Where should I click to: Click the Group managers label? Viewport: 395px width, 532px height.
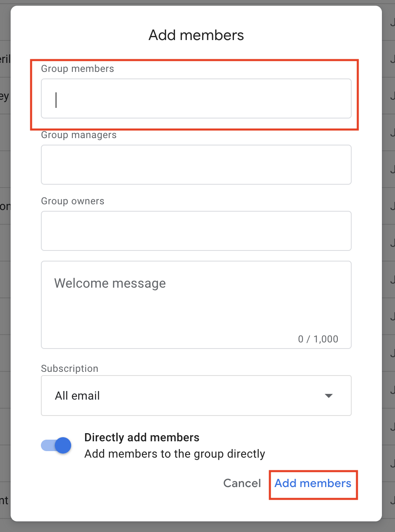(79, 135)
